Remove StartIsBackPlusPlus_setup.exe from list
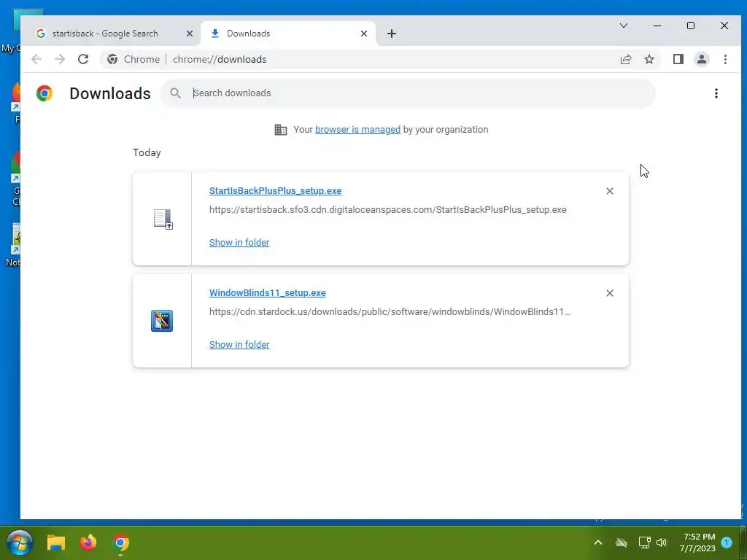This screenshot has height=560, width=747. pos(609,191)
